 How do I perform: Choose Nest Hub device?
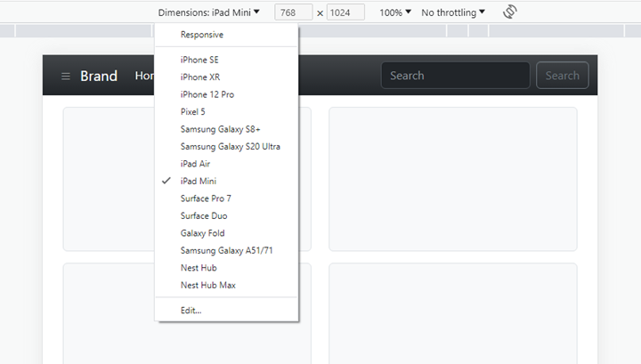tap(226, 268)
